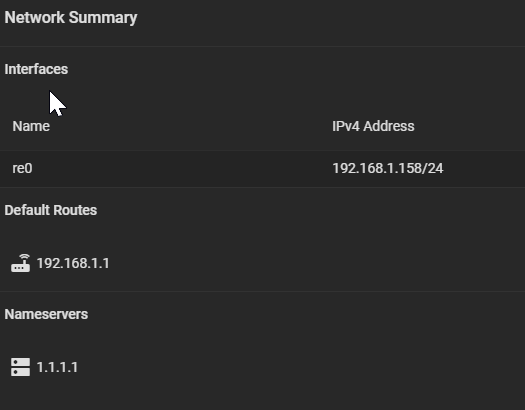Click the 192.168.1.1 default route text
This screenshot has width=525, height=410.
click(73, 263)
